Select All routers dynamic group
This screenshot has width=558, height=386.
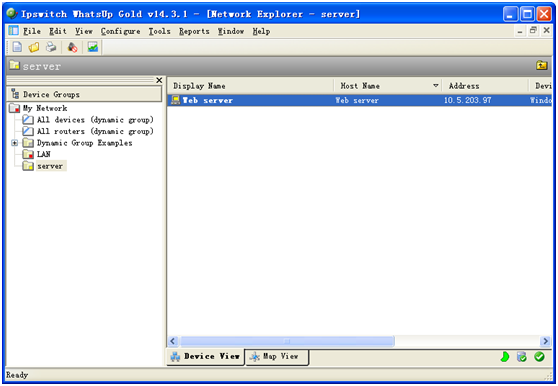[x=95, y=131]
